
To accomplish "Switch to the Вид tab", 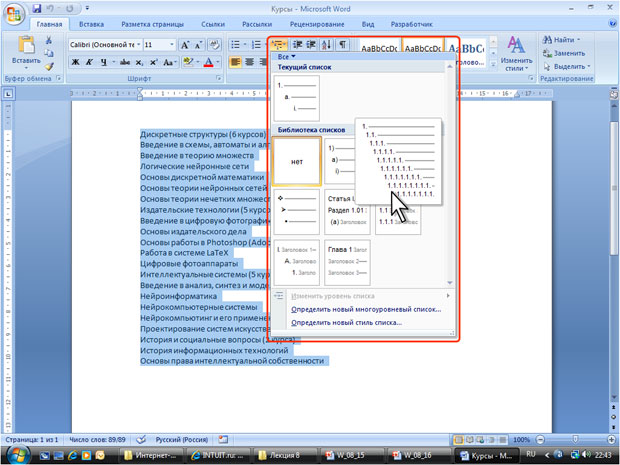I will (368, 24).
